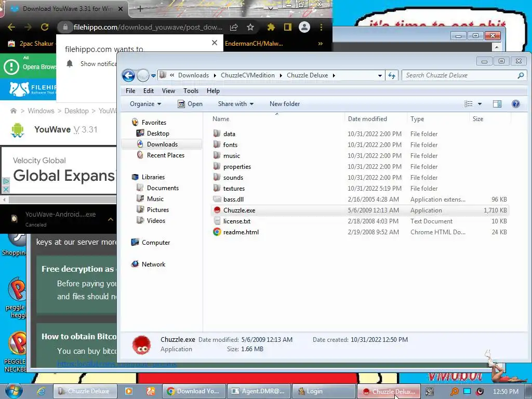Click Explorer's refresh button beside address bar

pyautogui.click(x=392, y=75)
